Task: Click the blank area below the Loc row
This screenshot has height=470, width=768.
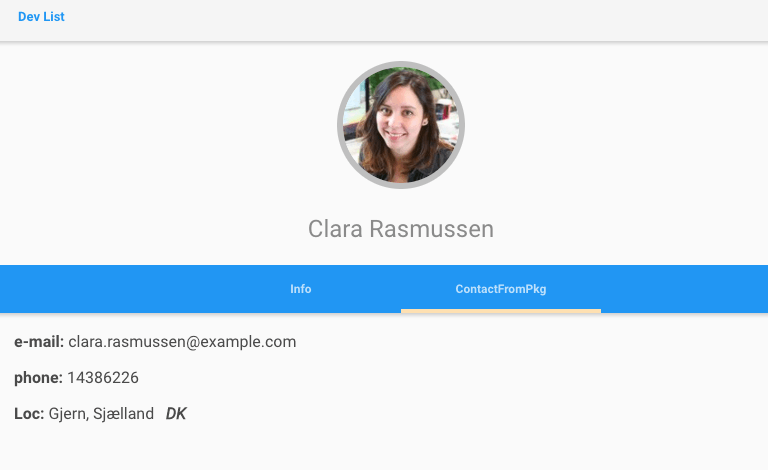Action: click(x=384, y=448)
